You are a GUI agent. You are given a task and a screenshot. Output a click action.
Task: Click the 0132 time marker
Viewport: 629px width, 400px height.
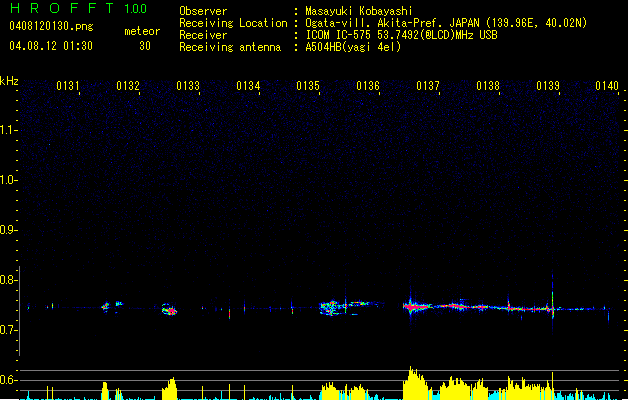click(x=128, y=85)
